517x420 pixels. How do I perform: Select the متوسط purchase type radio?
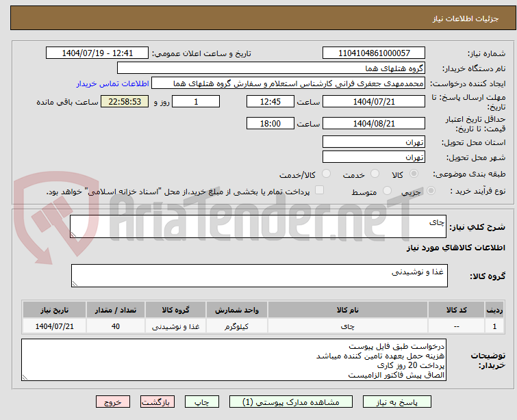coord(387,191)
